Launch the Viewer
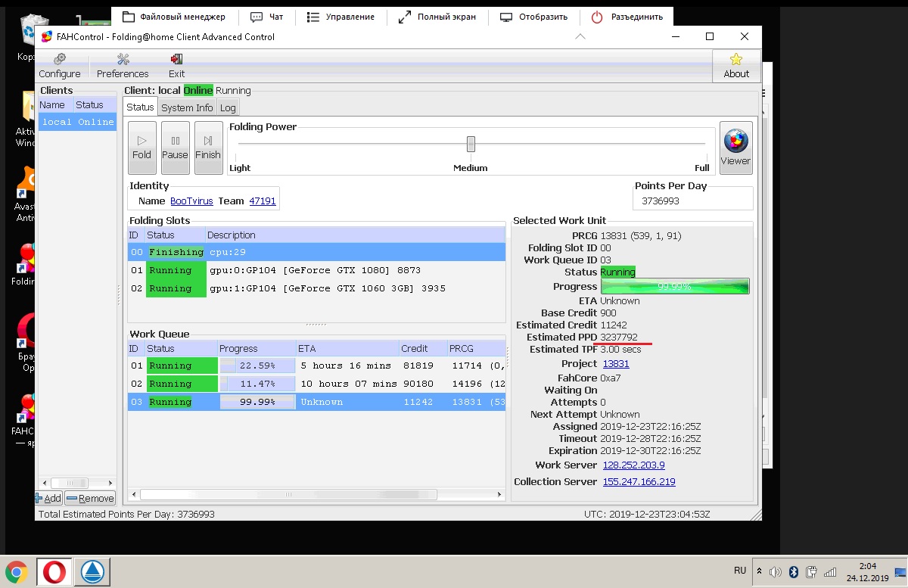Viewport: 908px width, 588px height. (x=735, y=148)
